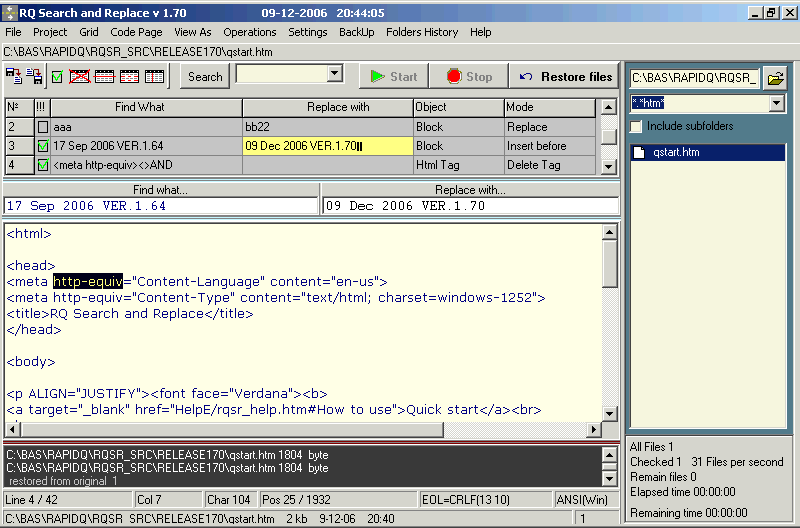Click the red-crossed grid toolbar icon

(79, 76)
